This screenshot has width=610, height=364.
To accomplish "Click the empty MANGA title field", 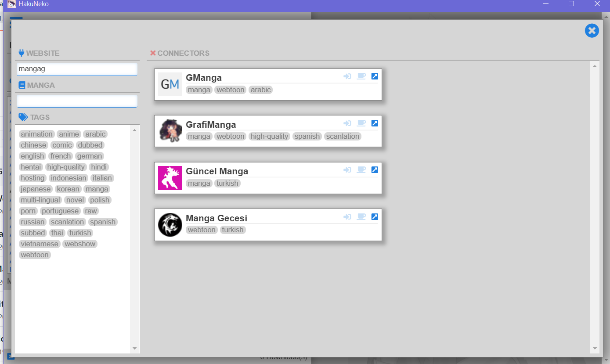I will [77, 101].
